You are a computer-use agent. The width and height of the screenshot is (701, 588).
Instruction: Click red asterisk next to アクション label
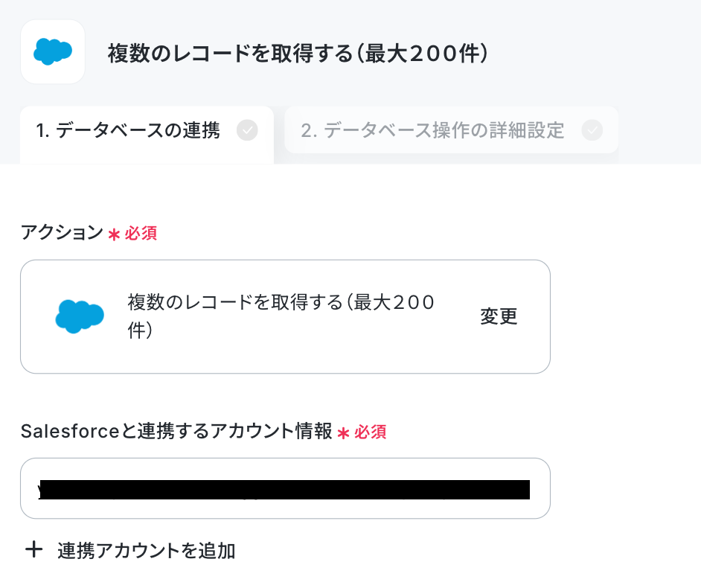click(115, 234)
